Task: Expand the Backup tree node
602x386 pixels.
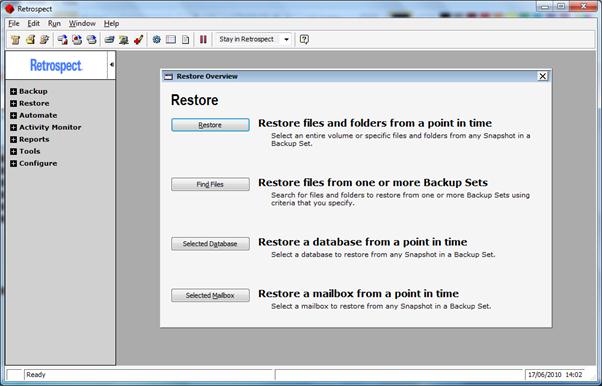Action: point(13,91)
